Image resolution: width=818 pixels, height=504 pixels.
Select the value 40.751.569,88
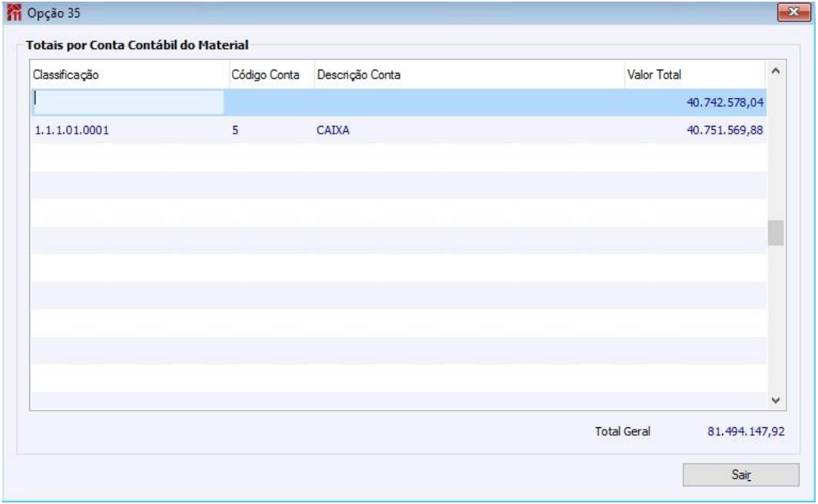725,130
